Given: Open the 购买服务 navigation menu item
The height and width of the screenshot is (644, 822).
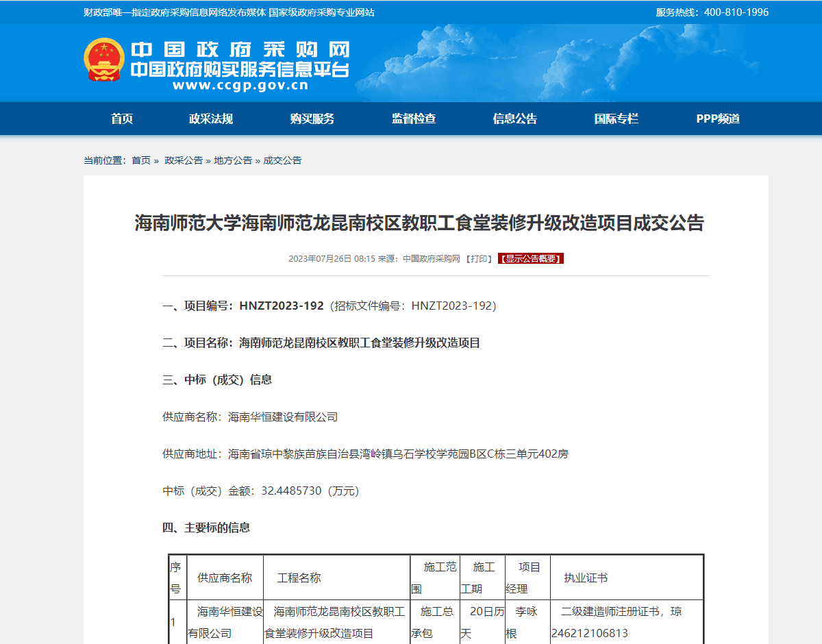Looking at the screenshot, I should (x=312, y=119).
